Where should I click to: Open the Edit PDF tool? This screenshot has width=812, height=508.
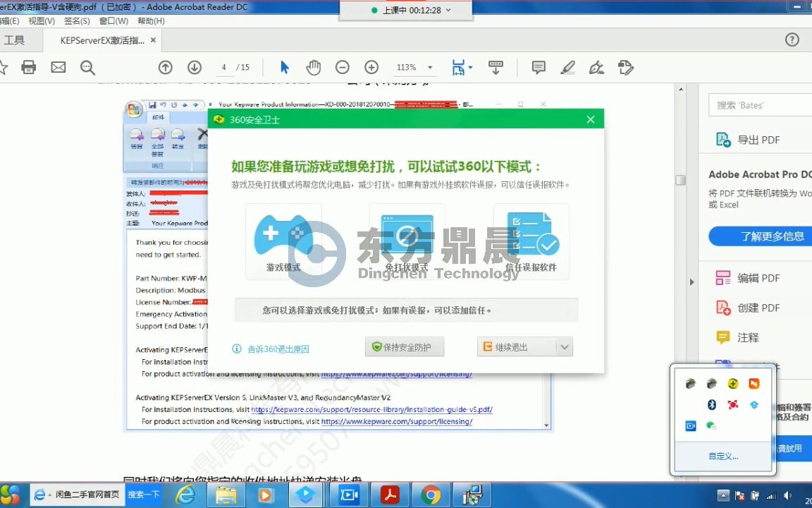coord(749,277)
